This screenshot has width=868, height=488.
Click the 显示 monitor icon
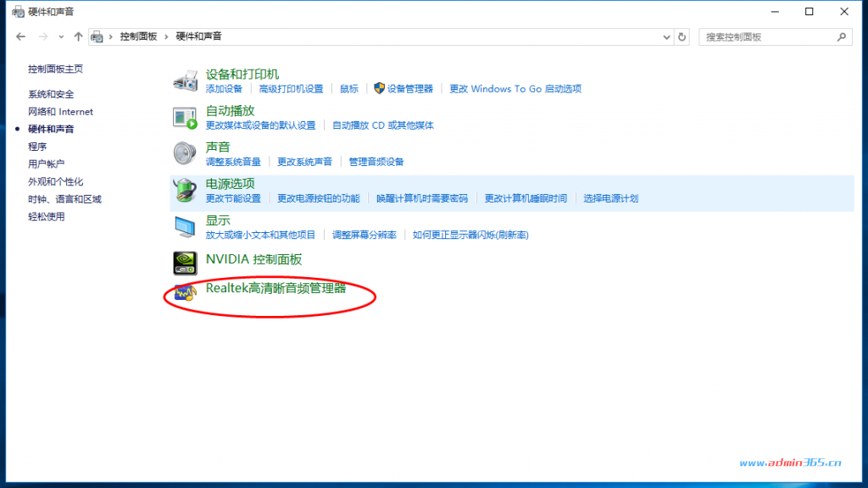click(185, 227)
